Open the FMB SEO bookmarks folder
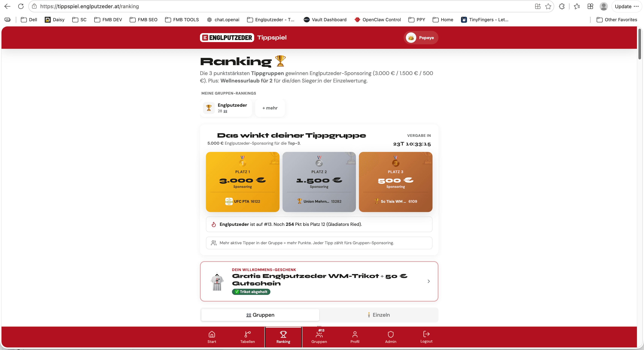Image resolution: width=644 pixels, height=350 pixels. (x=143, y=20)
